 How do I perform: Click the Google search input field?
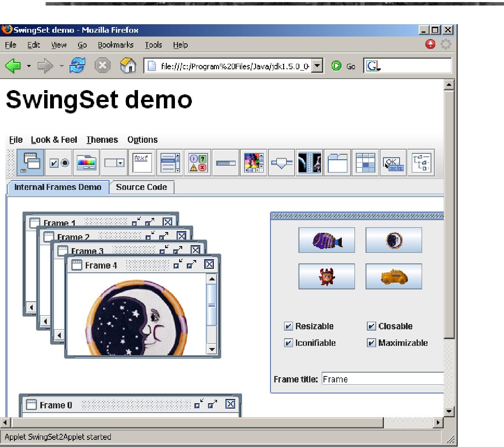[x=416, y=66]
